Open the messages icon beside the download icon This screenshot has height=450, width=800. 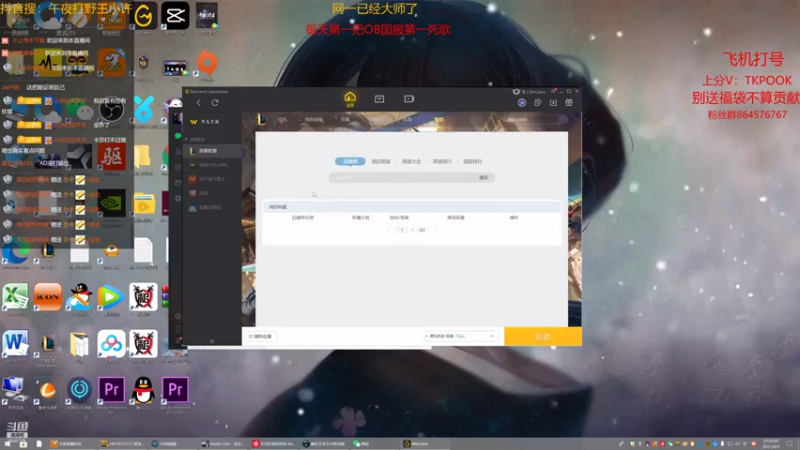point(537,103)
